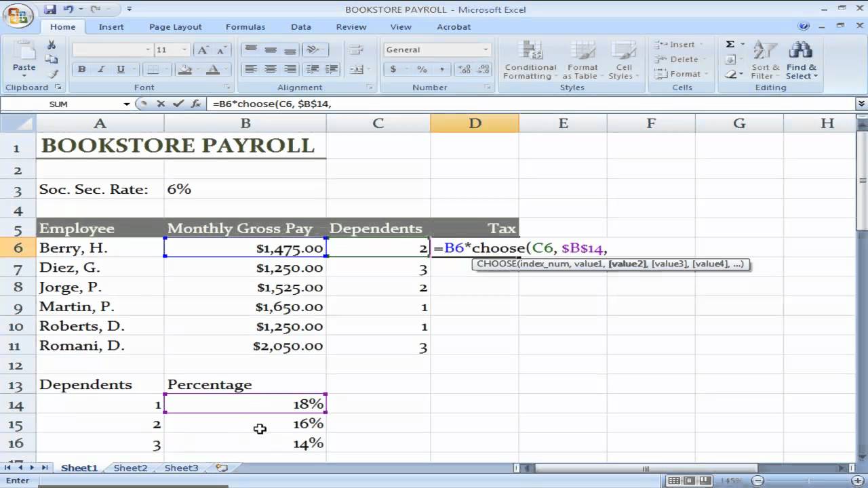Open the Data ribbon tab
This screenshot has height=488, width=868.
coord(301,26)
